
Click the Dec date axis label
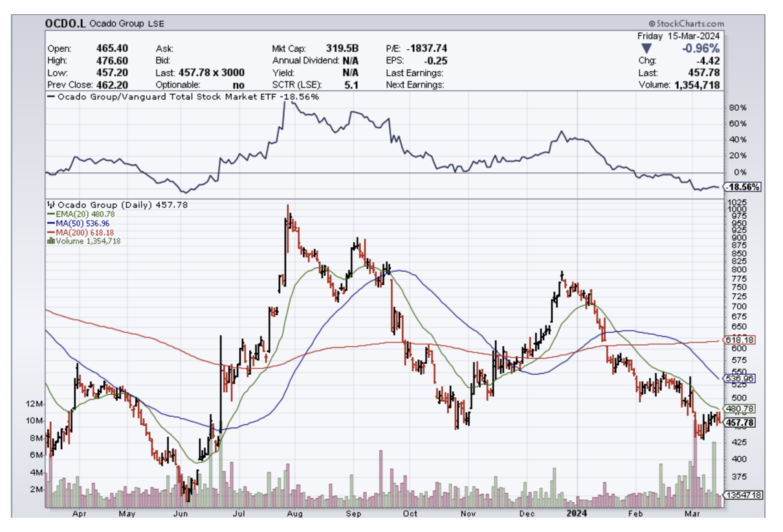pyautogui.click(x=527, y=513)
